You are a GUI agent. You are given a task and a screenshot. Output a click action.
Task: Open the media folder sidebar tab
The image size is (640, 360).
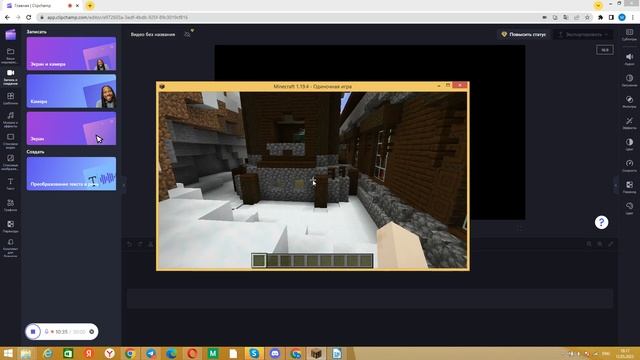pyautogui.click(x=10, y=55)
